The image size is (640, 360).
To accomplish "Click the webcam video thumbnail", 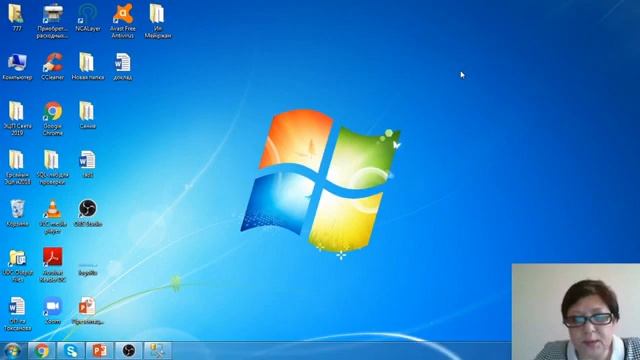I will (576, 311).
